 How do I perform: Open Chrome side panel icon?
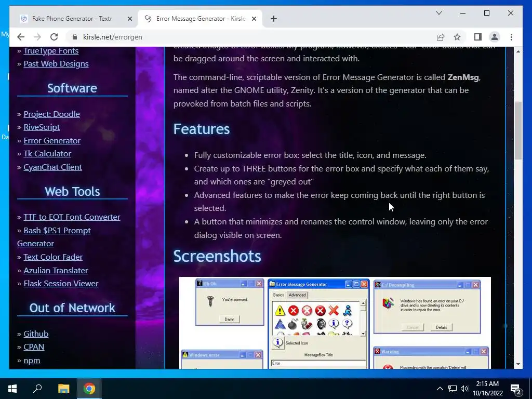(x=478, y=37)
